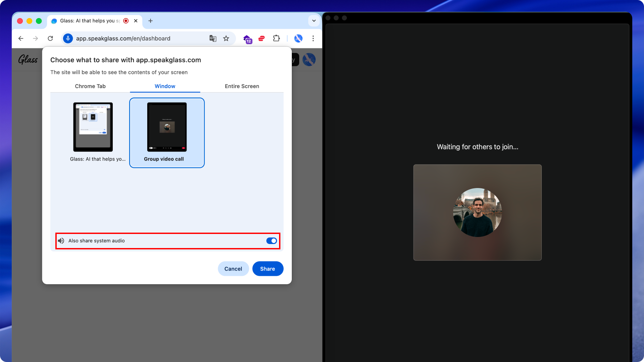
Task: Click the translate page icon
Action: pyautogui.click(x=213, y=39)
